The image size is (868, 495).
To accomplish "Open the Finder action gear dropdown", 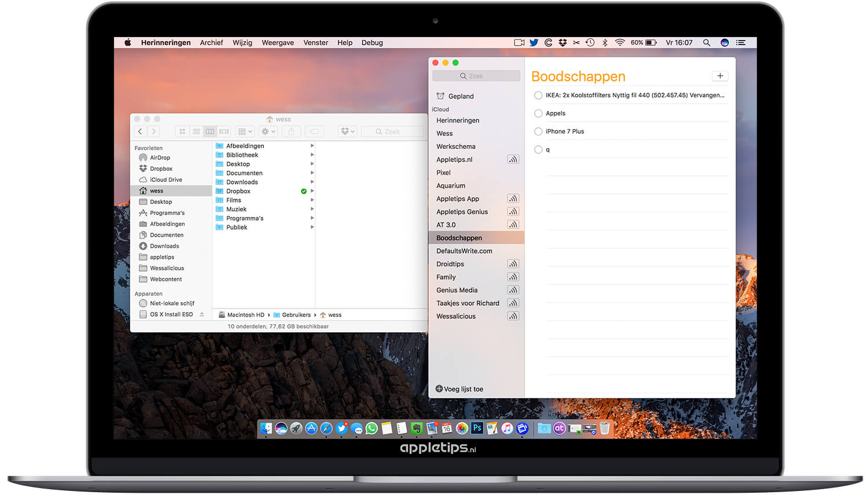I will point(269,131).
